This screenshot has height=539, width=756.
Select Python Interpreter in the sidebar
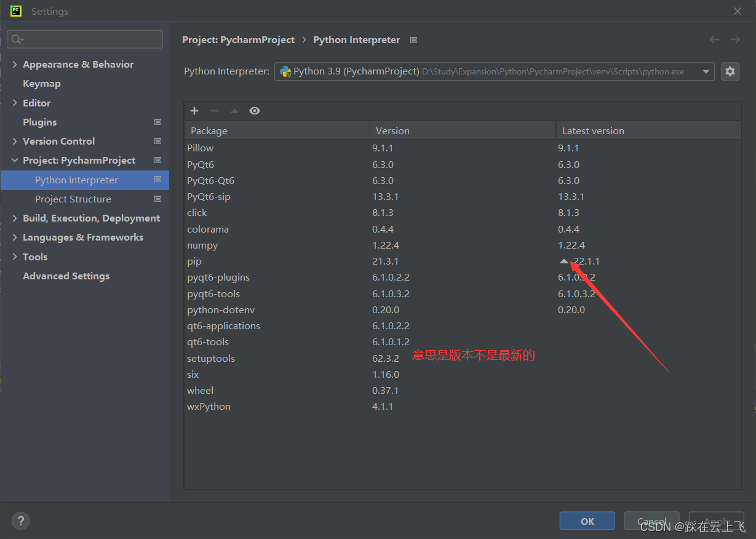point(85,180)
